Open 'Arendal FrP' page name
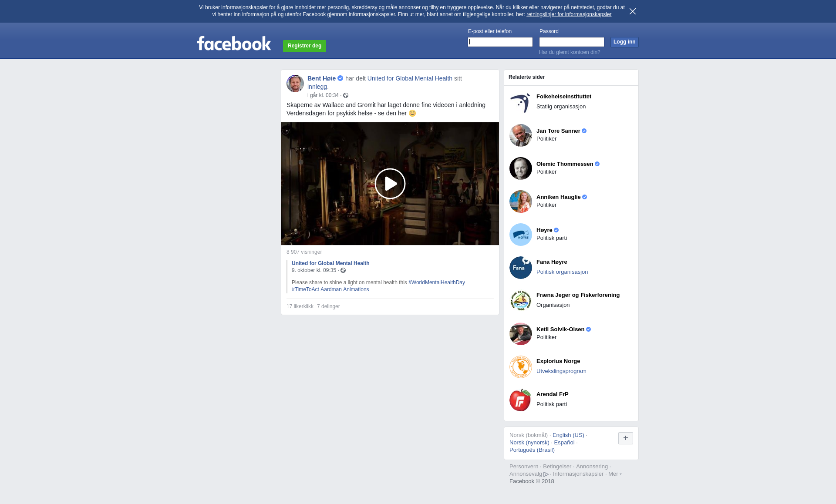The height and width of the screenshot is (504, 836). tap(553, 394)
